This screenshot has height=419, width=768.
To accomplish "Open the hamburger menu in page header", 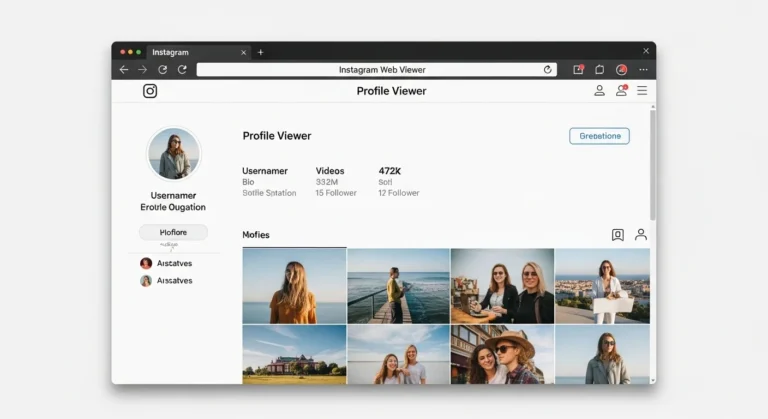I will (x=642, y=91).
